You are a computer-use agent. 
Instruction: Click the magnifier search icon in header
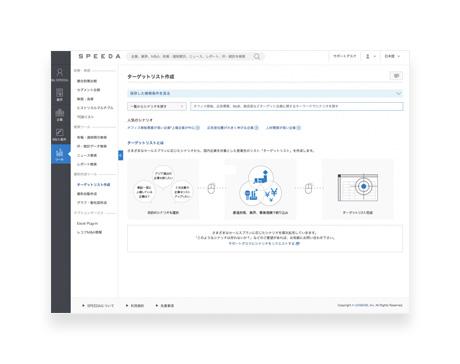(x=257, y=57)
